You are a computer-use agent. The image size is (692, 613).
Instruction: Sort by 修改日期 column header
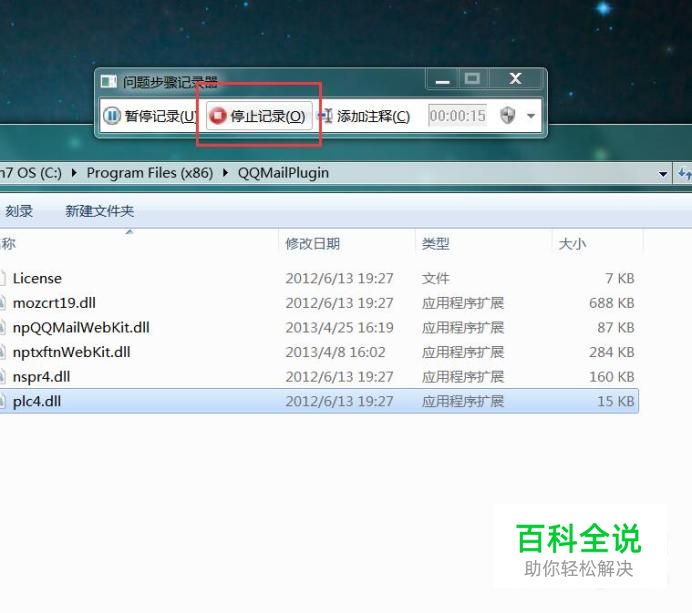312,244
